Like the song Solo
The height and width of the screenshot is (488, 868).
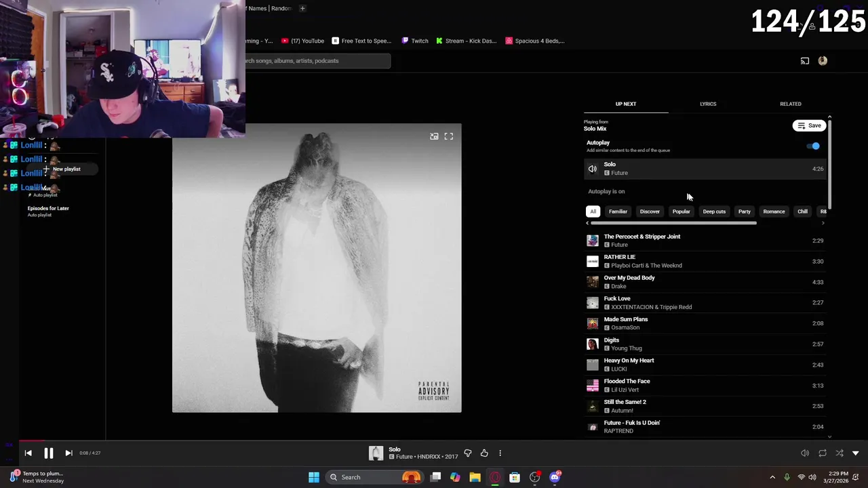484,453
